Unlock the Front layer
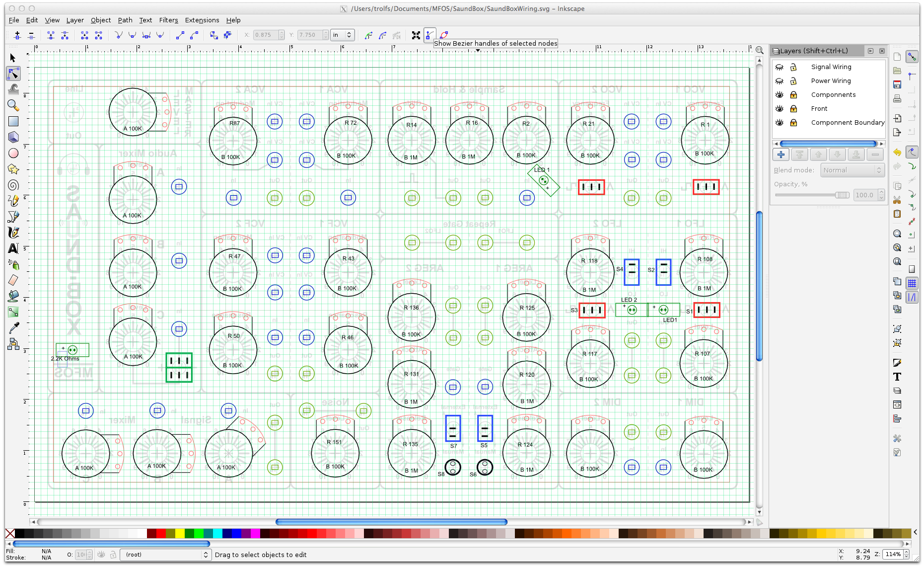 click(793, 109)
